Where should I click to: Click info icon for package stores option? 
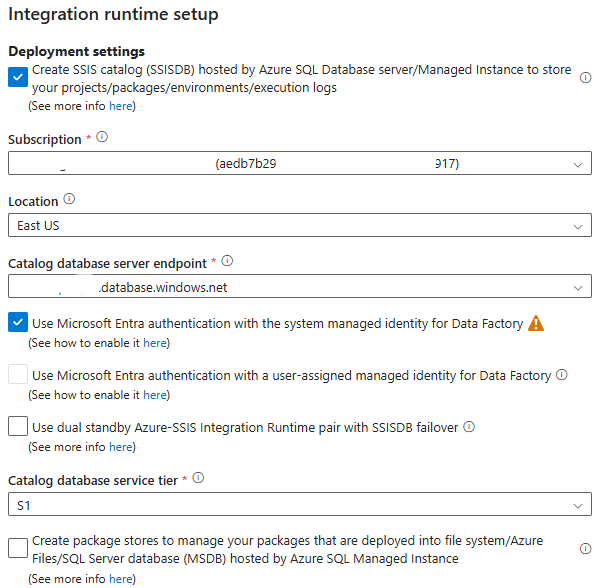(x=586, y=548)
